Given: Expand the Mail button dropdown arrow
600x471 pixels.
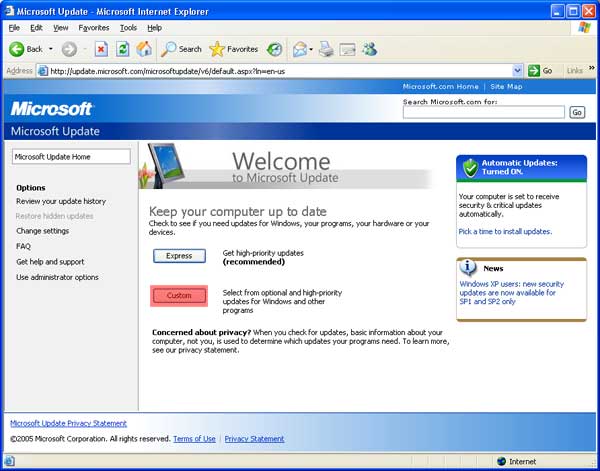Looking at the screenshot, I should [311, 49].
